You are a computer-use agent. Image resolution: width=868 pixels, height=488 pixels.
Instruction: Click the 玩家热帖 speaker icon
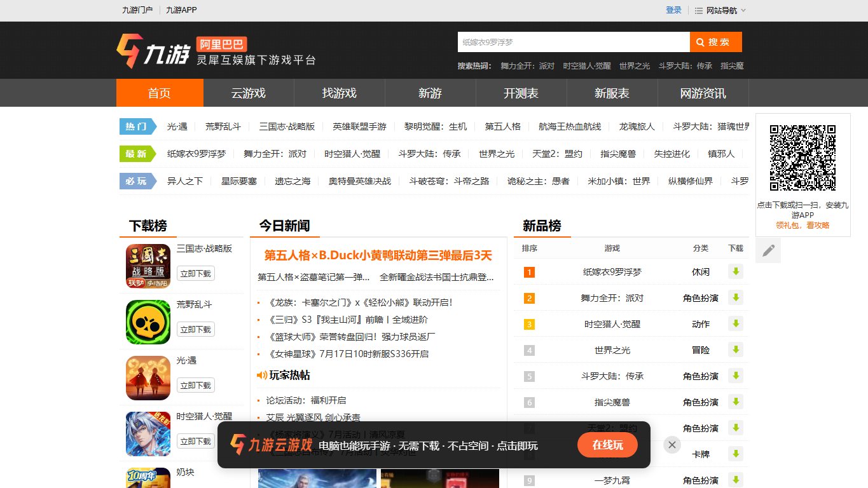tap(262, 376)
